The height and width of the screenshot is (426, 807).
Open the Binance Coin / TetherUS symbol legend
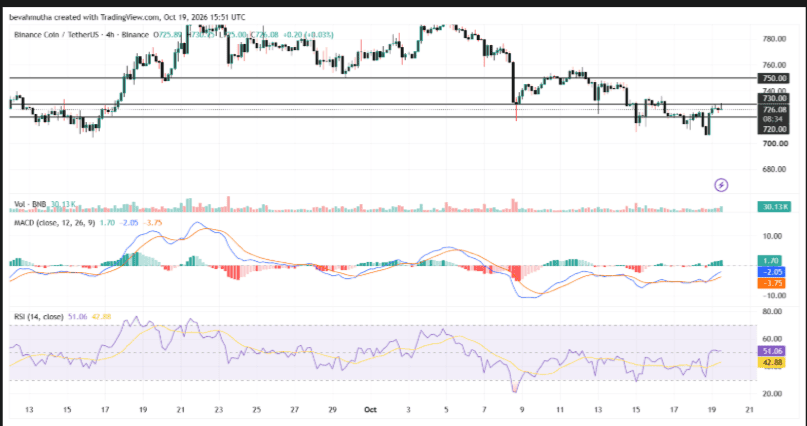click(x=80, y=35)
